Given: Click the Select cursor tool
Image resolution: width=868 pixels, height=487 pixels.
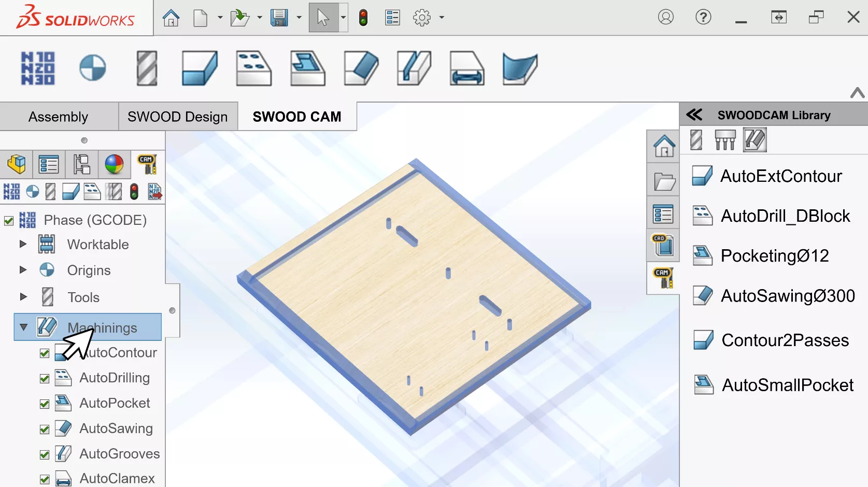Looking at the screenshot, I should point(323,18).
